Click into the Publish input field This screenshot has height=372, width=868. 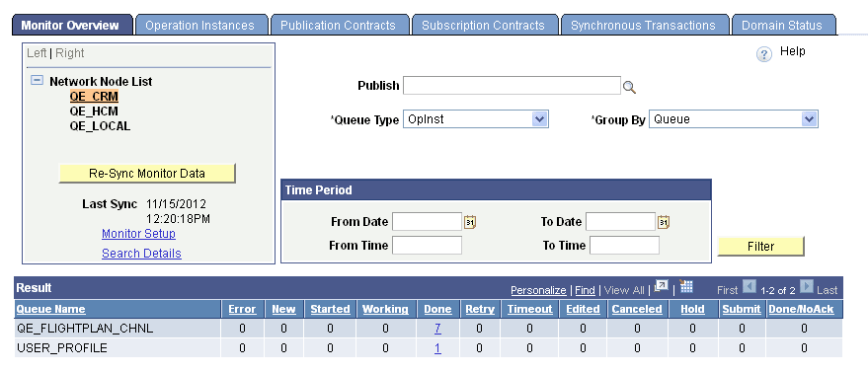click(512, 86)
